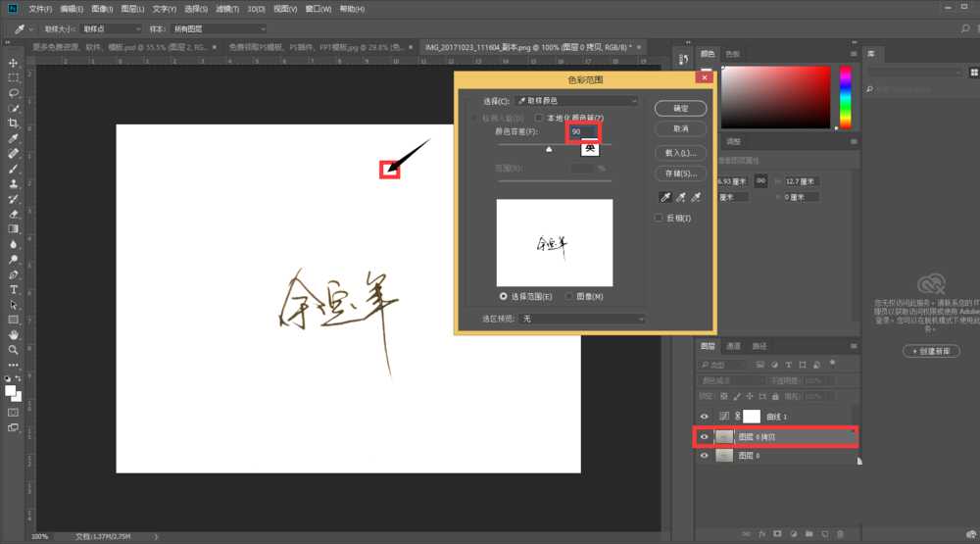
Task: Click the 确定 (OK) button
Action: (682, 108)
